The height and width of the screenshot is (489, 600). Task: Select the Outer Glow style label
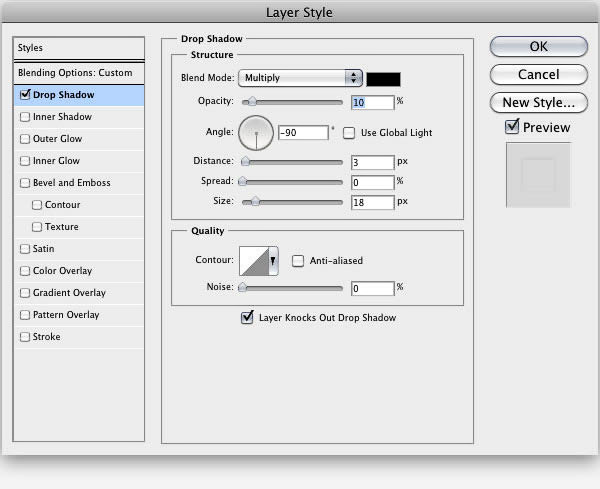[57, 139]
